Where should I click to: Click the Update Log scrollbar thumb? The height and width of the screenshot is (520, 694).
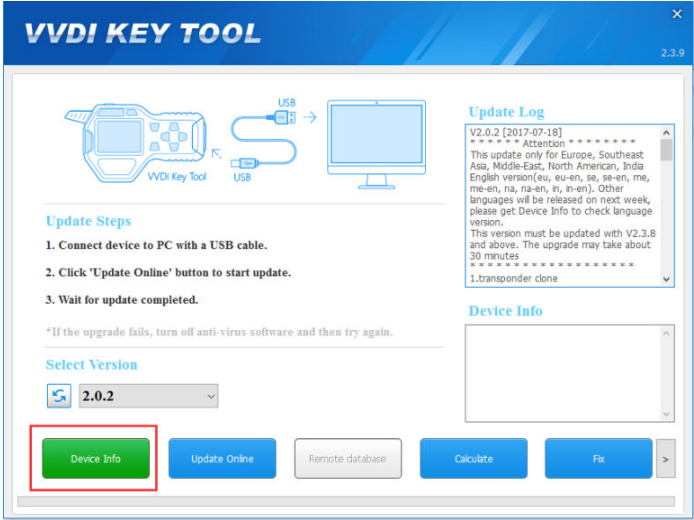[x=667, y=150]
